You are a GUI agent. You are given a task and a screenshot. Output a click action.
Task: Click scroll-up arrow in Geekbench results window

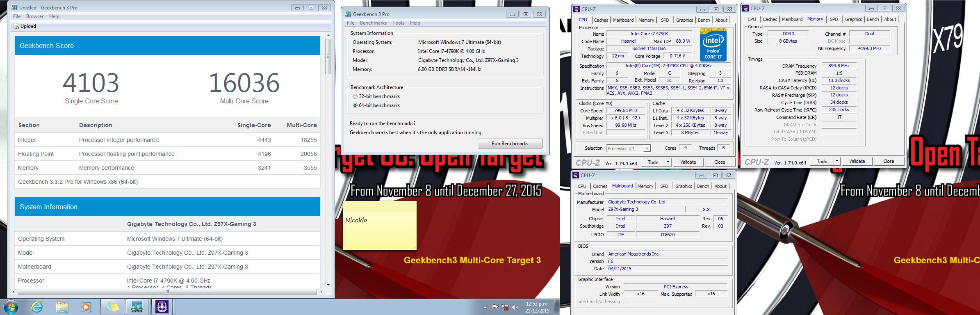pyautogui.click(x=328, y=36)
